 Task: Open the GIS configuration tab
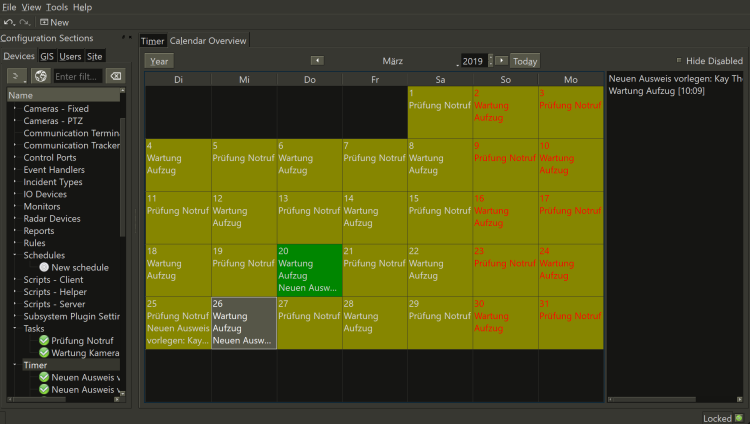(47, 56)
